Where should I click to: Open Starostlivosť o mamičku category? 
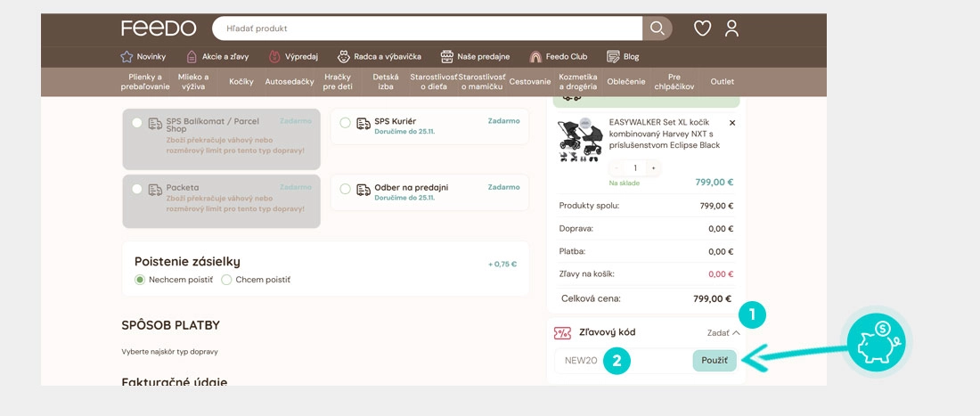[482, 82]
